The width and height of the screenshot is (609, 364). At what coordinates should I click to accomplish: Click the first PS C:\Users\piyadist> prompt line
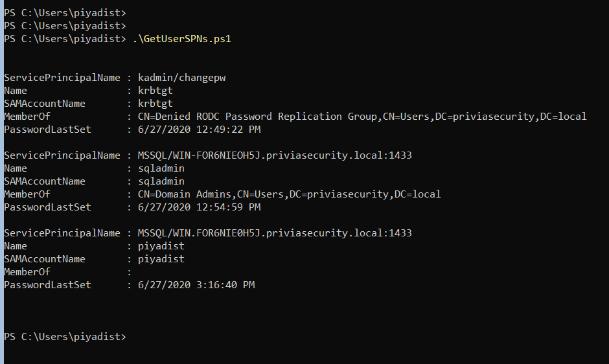[x=65, y=13]
